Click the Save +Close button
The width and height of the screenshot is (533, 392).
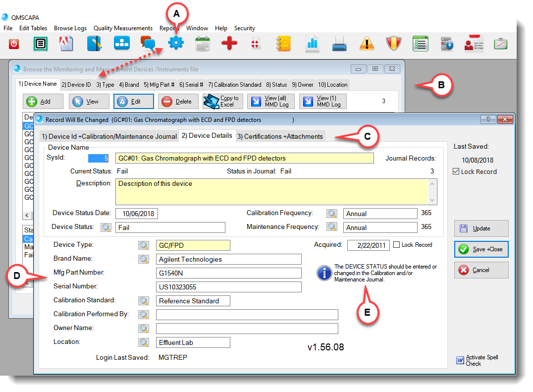(x=481, y=249)
